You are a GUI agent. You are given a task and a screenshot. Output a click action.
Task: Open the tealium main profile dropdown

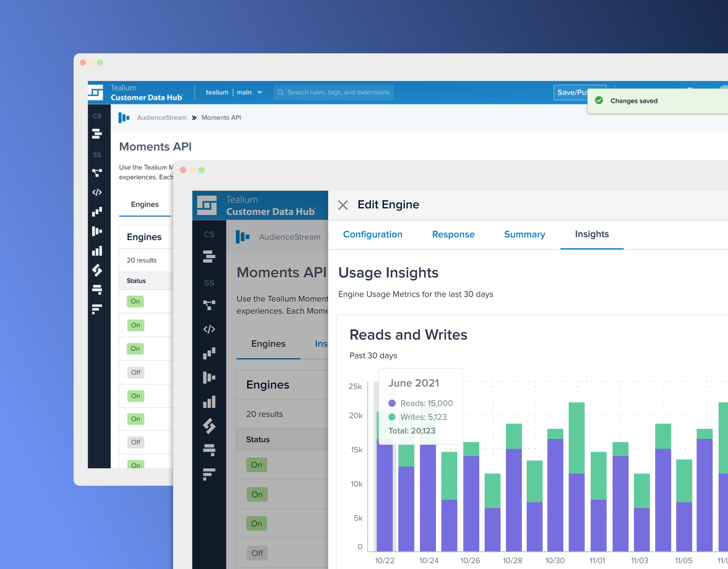(x=234, y=92)
